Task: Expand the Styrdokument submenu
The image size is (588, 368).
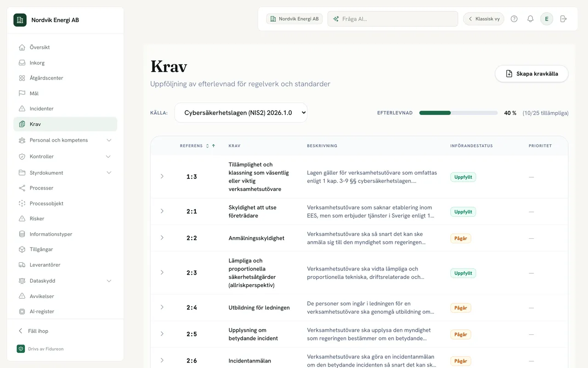Action: pos(109,173)
